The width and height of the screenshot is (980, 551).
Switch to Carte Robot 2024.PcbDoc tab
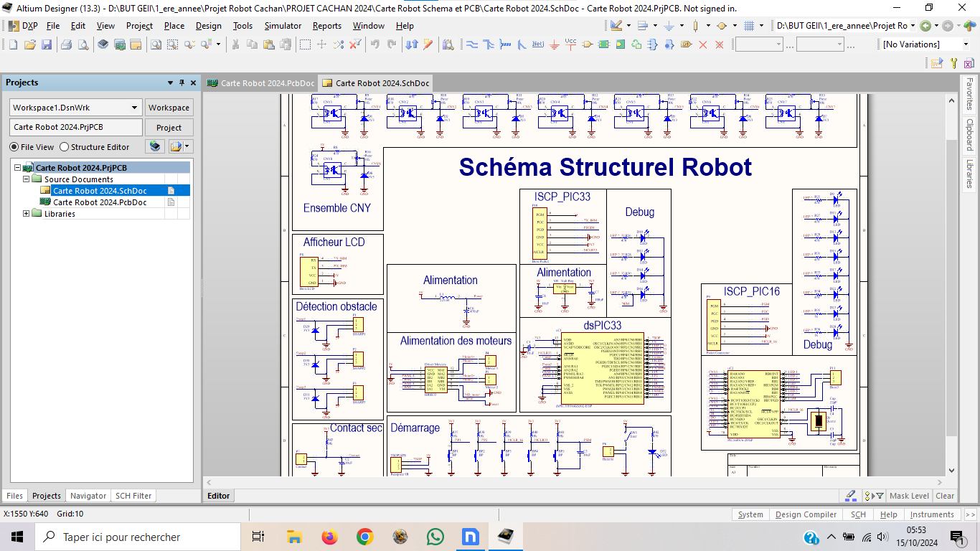coord(261,83)
